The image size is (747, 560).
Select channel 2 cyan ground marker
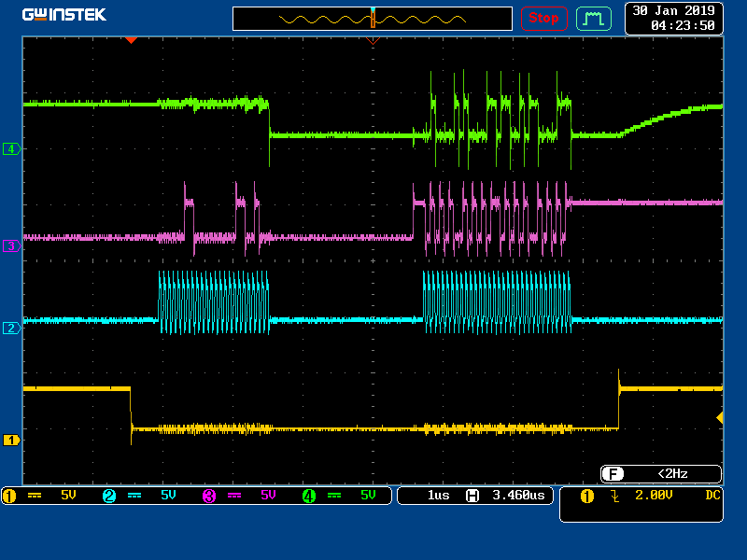11,329
